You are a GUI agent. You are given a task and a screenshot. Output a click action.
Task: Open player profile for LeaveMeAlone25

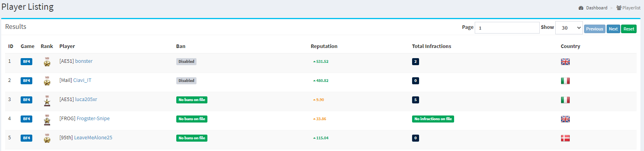pyautogui.click(x=93, y=138)
